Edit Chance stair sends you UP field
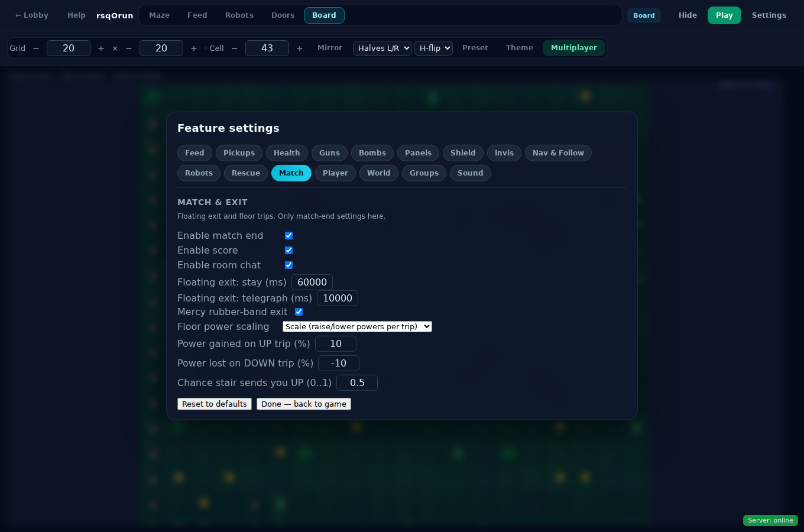This screenshot has width=804, height=532. [x=357, y=382]
